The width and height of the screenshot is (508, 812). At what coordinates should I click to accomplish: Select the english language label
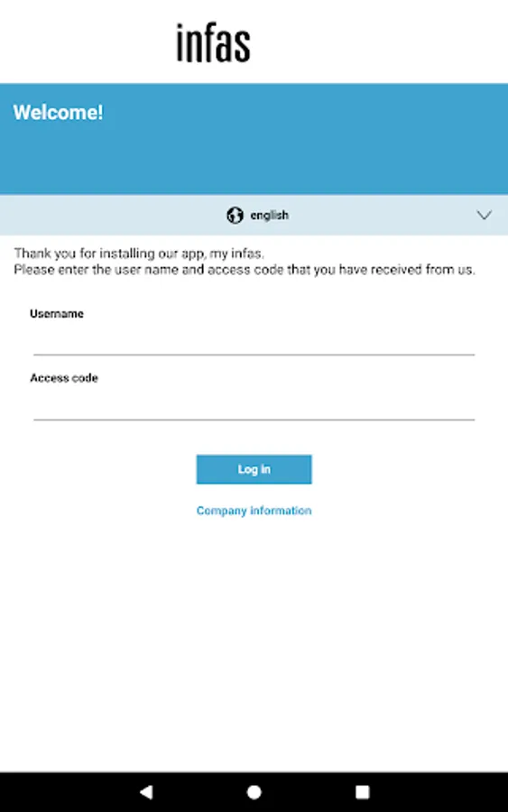click(269, 215)
